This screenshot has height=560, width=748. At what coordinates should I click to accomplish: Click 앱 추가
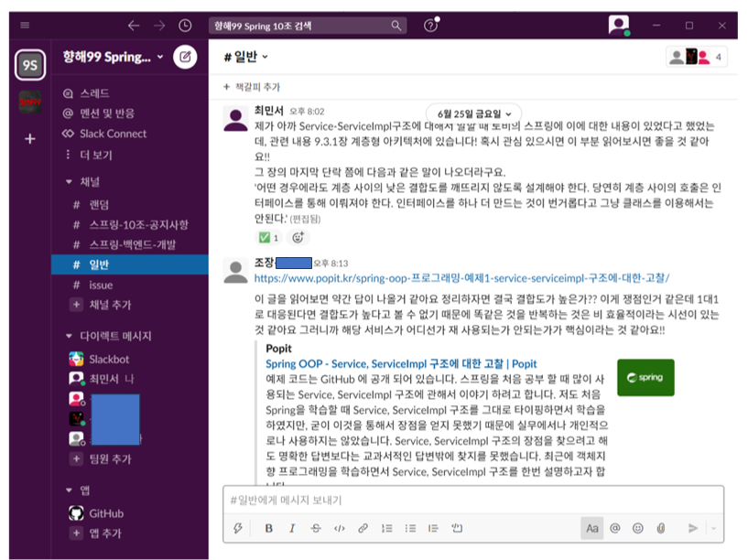pos(96,533)
